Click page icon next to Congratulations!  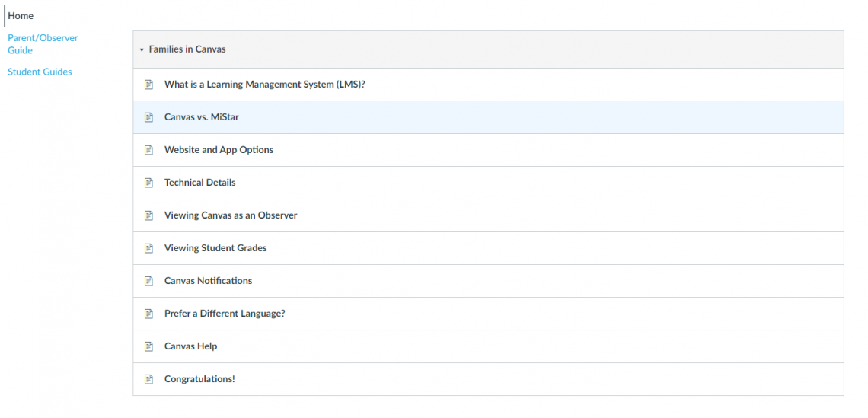coord(149,379)
